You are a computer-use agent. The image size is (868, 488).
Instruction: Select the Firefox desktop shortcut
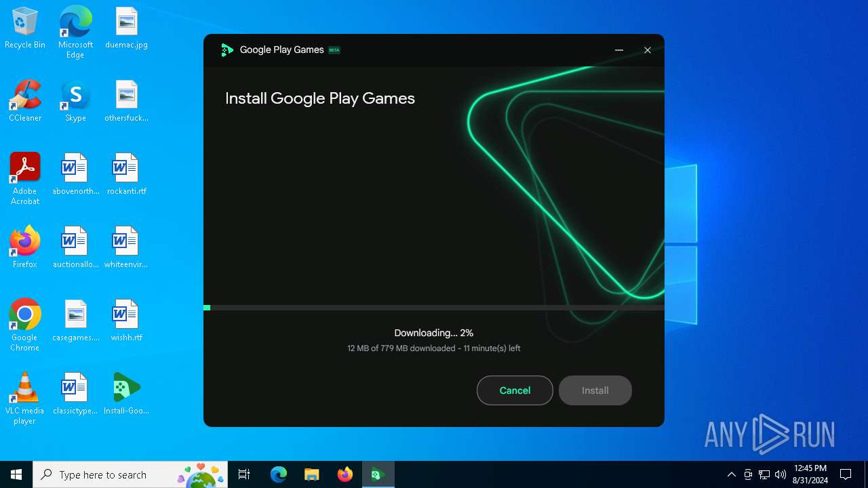(25, 247)
